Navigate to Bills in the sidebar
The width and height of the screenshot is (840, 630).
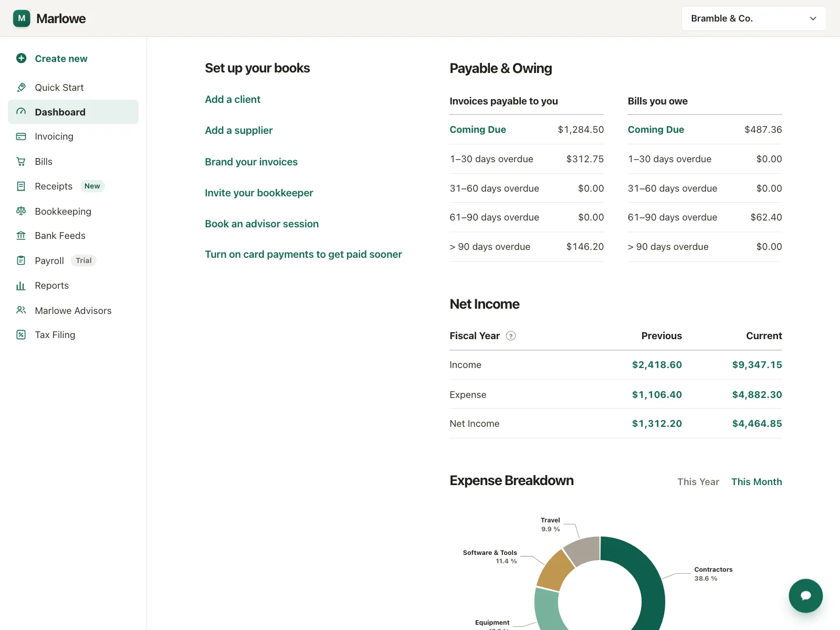73,162
